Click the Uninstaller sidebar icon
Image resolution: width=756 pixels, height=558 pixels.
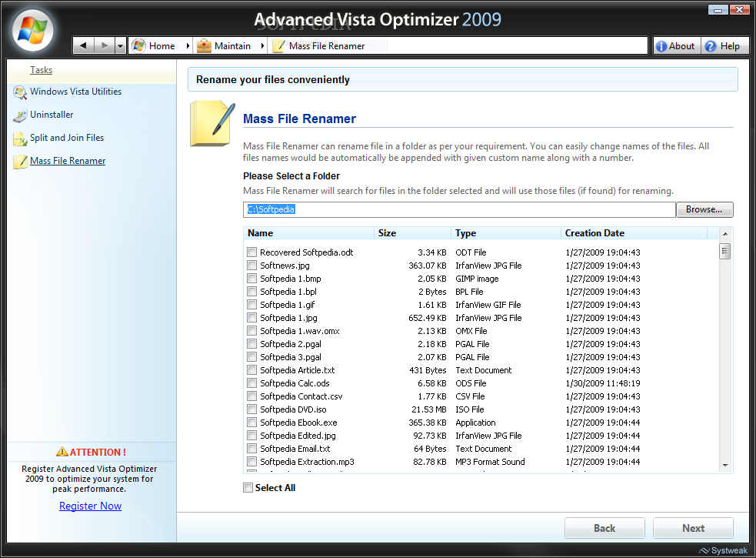coord(20,115)
